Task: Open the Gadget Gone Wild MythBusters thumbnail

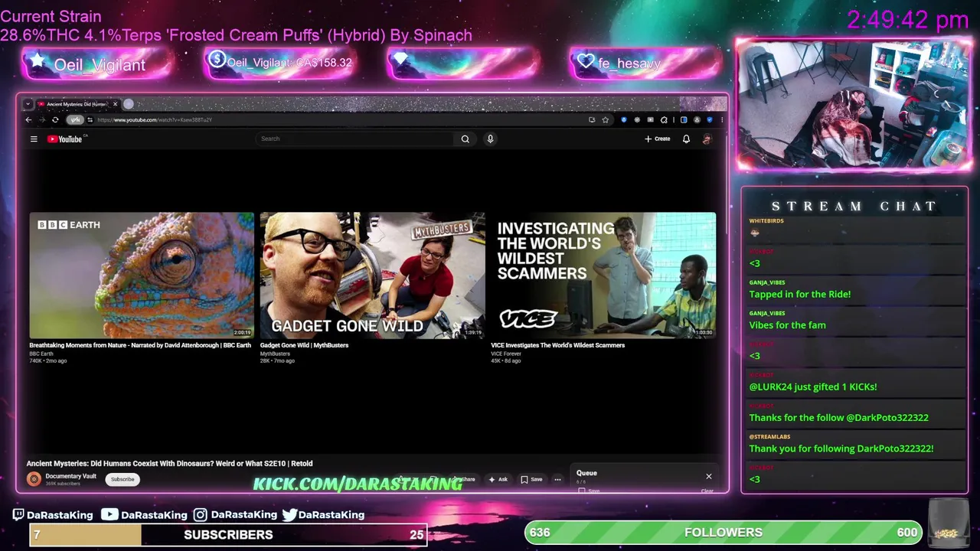Action: (x=372, y=275)
